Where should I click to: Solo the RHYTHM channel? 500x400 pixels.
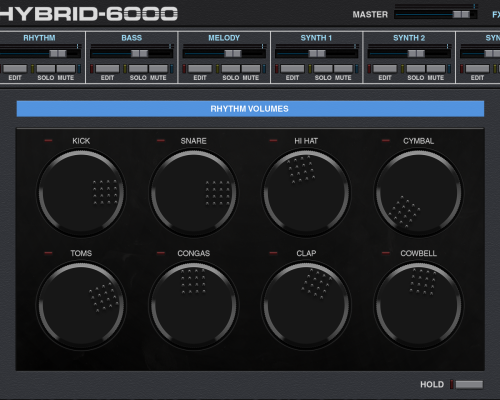tap(46, 69)
